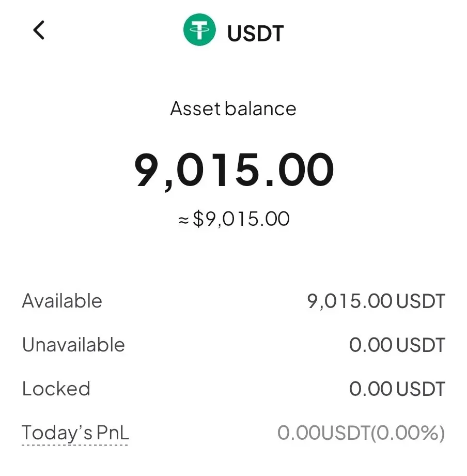Open the Today's PnL explanation link
467x476 pixels.
point(75,433)
